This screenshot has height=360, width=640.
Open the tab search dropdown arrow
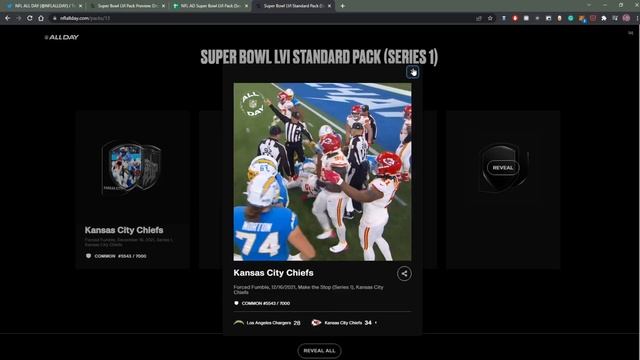click(x=589, y=5)
